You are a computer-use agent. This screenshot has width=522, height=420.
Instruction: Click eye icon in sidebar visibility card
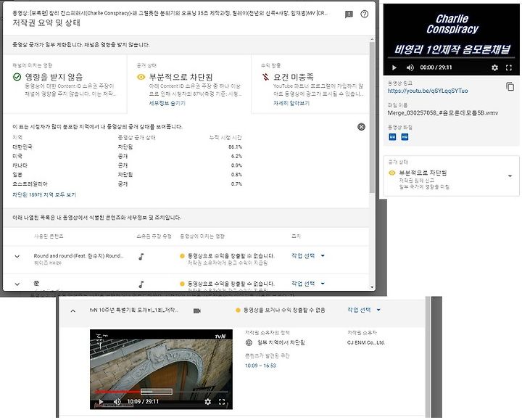pyautogui.click(x=391, y=173)
